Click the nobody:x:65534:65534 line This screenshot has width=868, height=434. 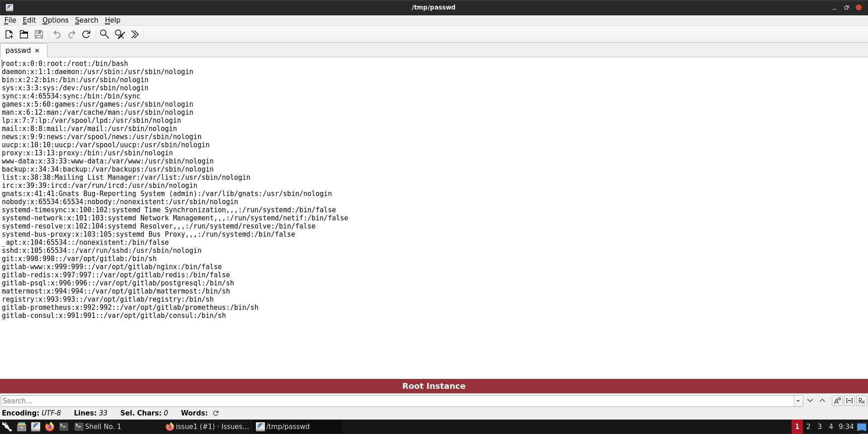click(x=120, y=202)
